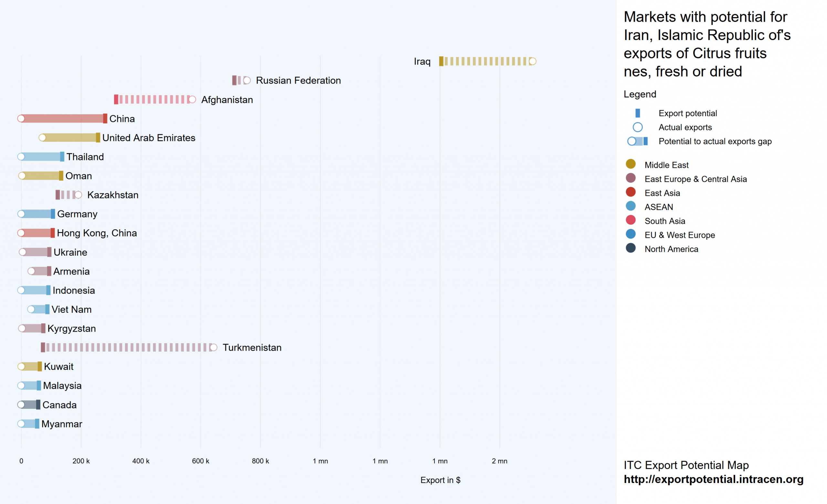Select the United Arab Emirates bar
827x504 pixels.
tap(69, 138)
